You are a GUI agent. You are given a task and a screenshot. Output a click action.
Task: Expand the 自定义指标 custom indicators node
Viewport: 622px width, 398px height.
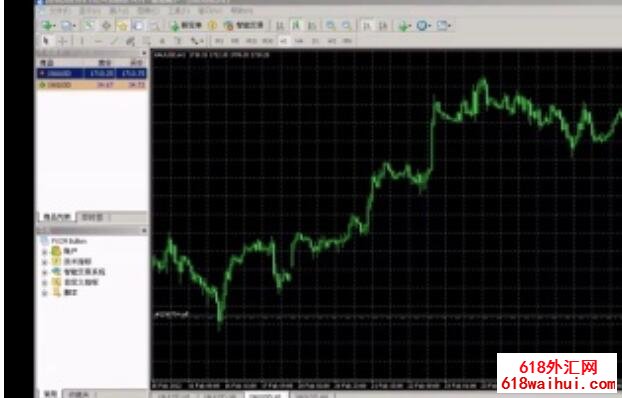[x=44, y=283]
